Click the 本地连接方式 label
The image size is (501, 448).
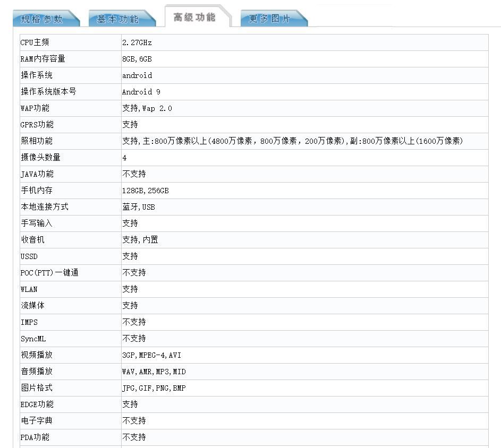[45, 207]
